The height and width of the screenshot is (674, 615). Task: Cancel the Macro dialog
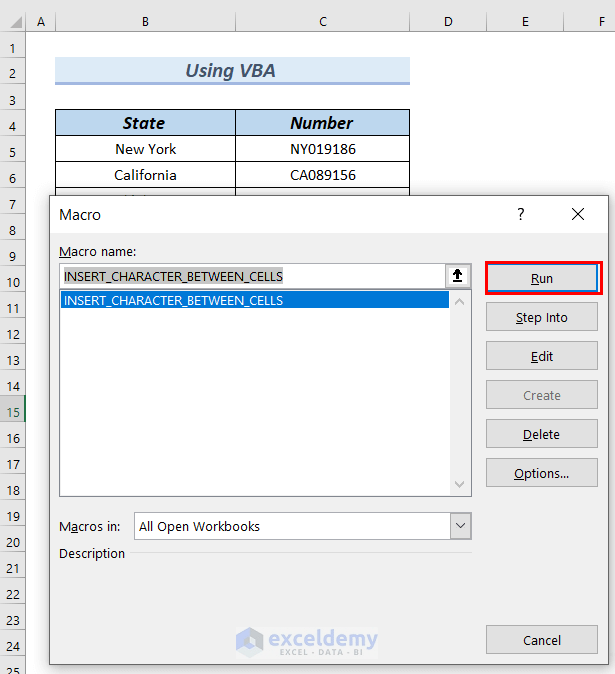coord(542,640)
